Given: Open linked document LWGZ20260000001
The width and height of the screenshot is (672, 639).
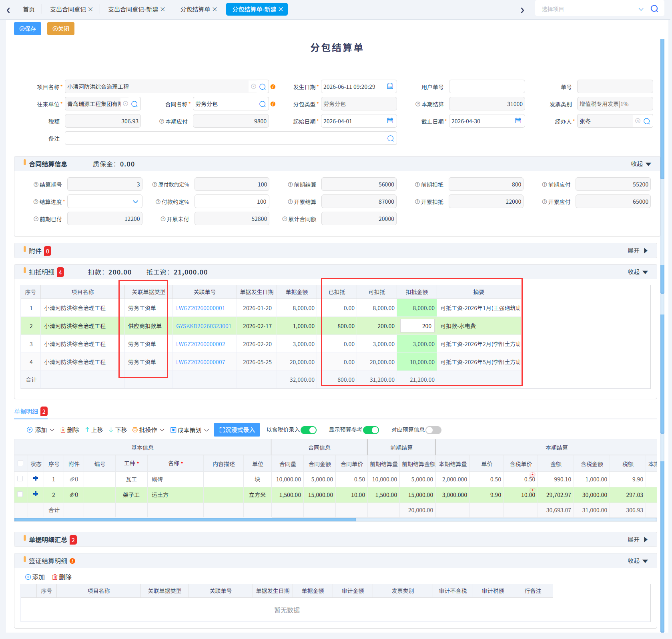Looking at the screenshot, I should coord(201,308).
